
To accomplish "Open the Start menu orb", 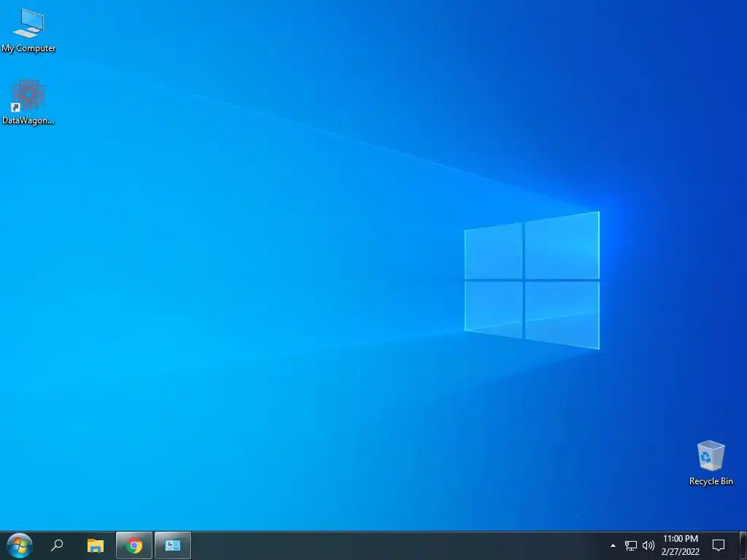I will pyautogui.click(x=20, y=545).
